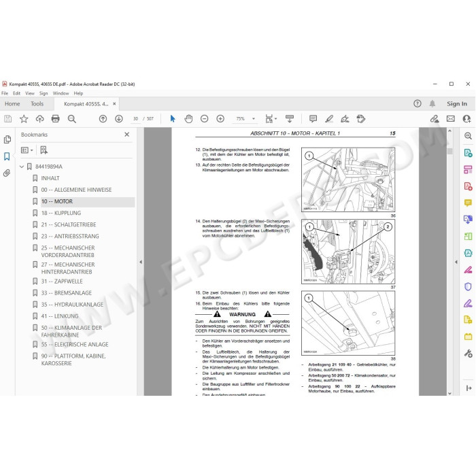Activate the Hand pan tool
This screenshot has height=476, width=476.
pyautogui.click(x=188, y=119)
